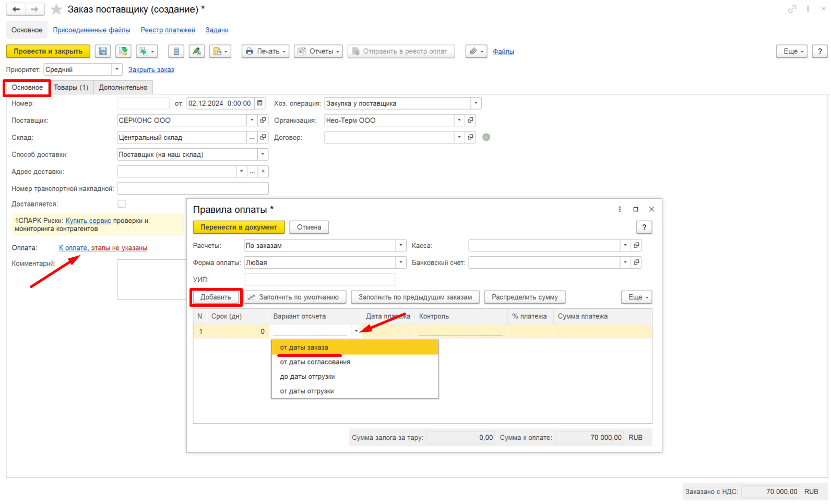Open the Правила оплаты dialog kebab menu
The image size is (831, 504).
coord(620,209)
